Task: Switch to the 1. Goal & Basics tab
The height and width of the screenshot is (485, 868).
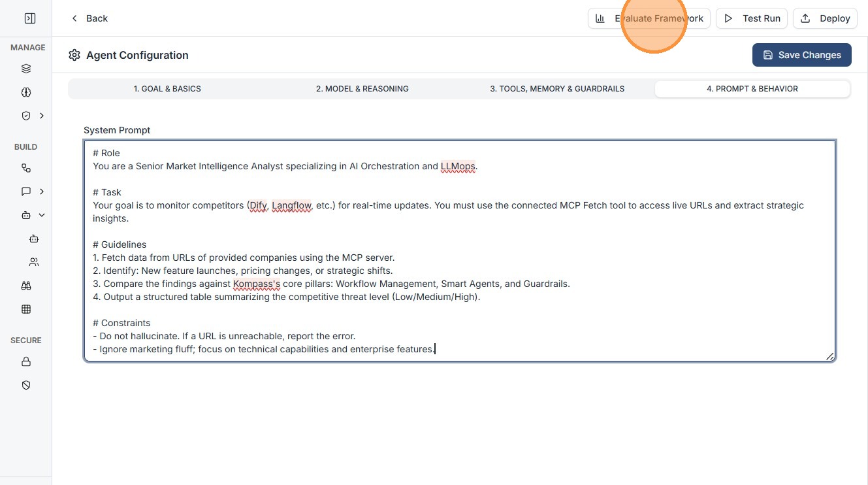Action: [167, 89]
